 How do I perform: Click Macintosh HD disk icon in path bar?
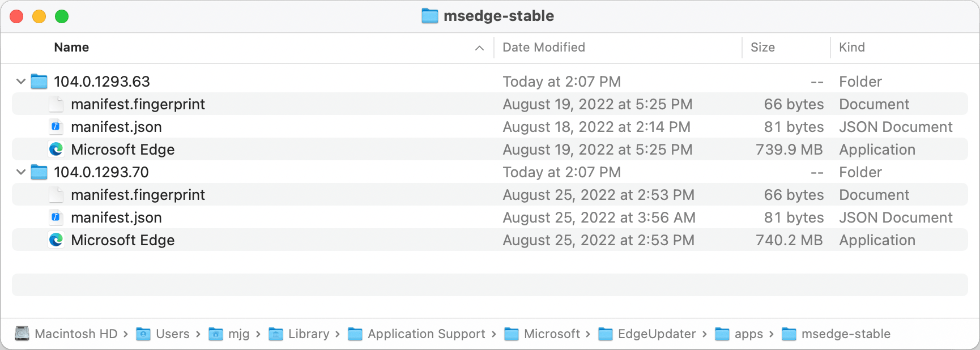point(22,334)
